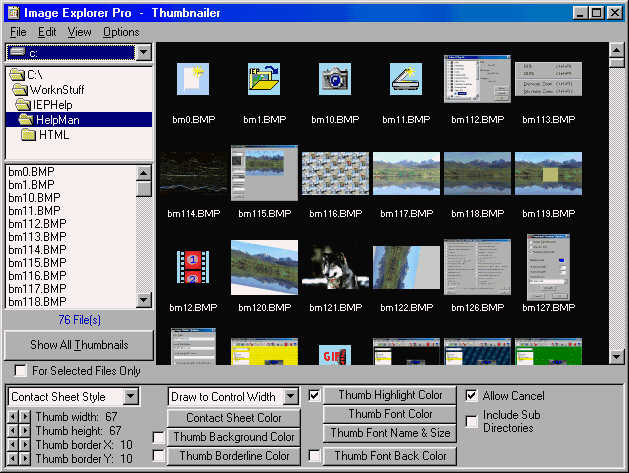Select the bm115.BMP thumbnail
Image resolution: width=629 pixels, height=473 pixels.
click(264, 173)
